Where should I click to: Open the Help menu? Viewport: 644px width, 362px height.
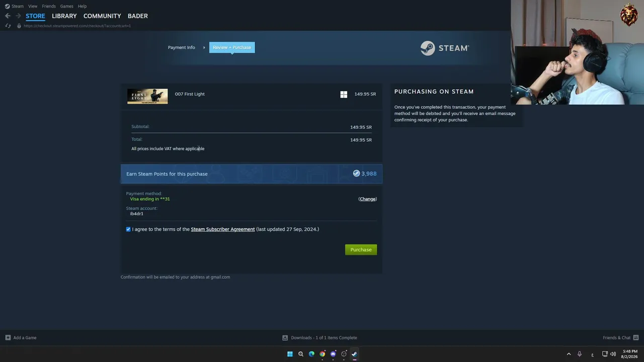click(82, 6)
